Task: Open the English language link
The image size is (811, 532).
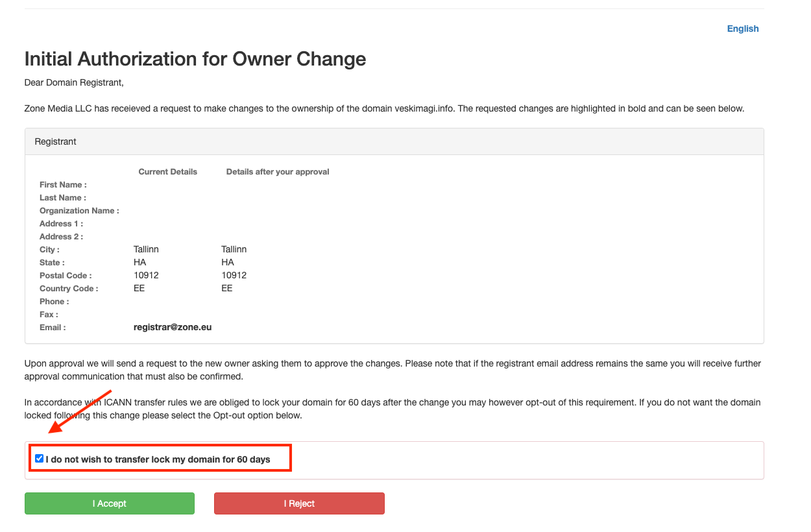Action: click(x=742, y=29)
